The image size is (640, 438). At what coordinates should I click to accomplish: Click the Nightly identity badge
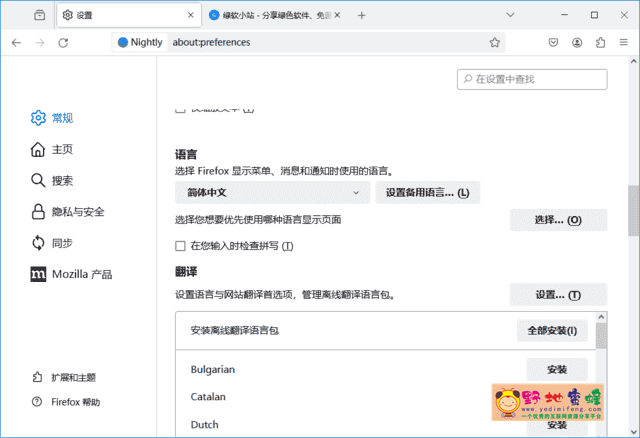pyautogui.click(x=140, y=42)
